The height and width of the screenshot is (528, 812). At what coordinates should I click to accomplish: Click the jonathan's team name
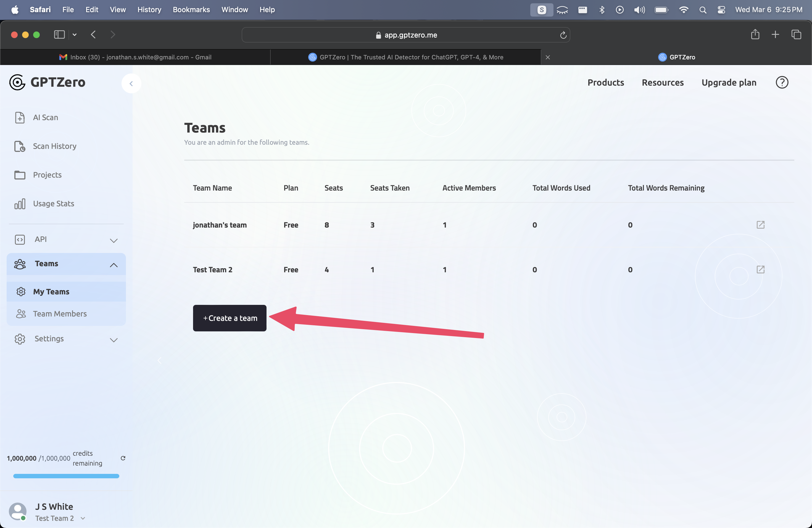point(220,225)
